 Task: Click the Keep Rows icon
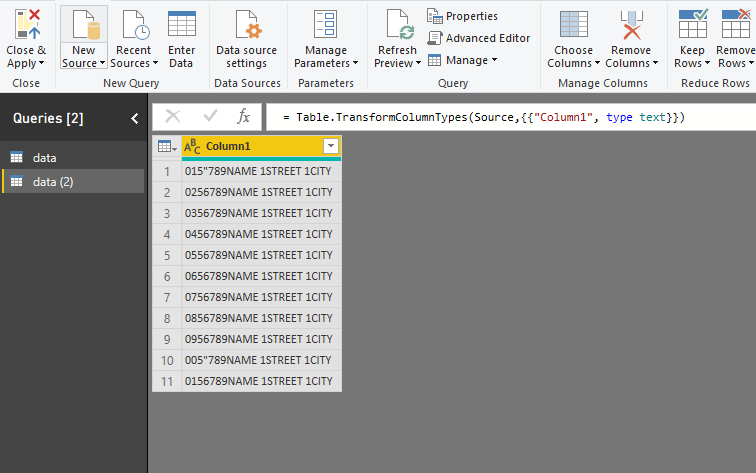coord(693,23)
